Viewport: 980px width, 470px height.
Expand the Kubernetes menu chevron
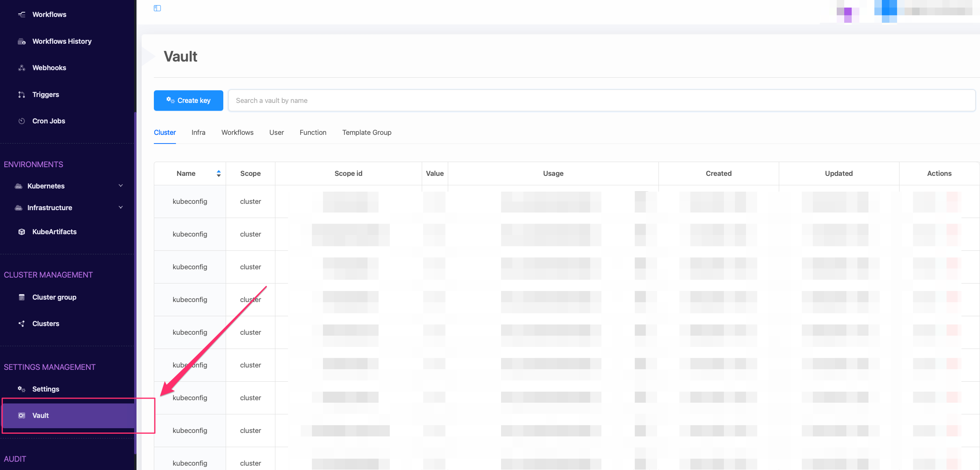tap(121, 186)
